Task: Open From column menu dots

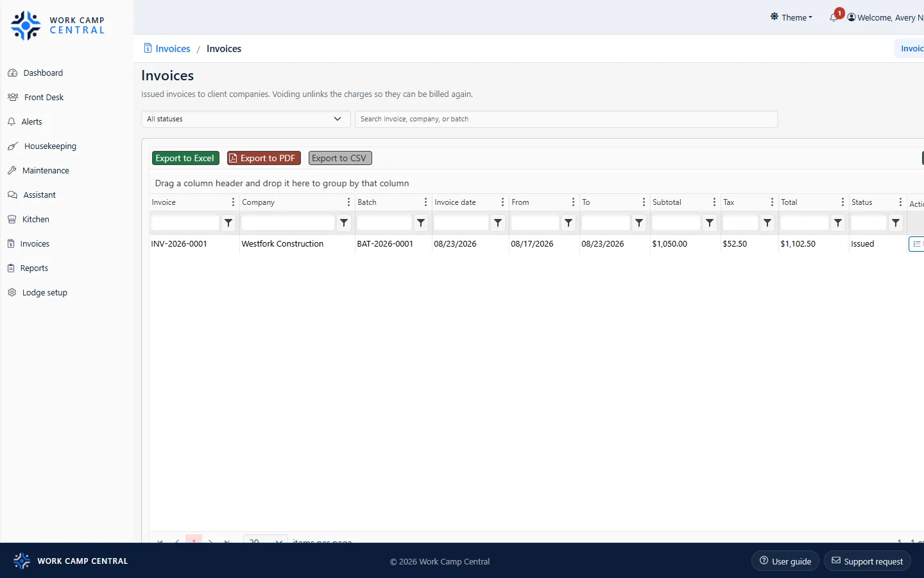Action: (573, 202)
